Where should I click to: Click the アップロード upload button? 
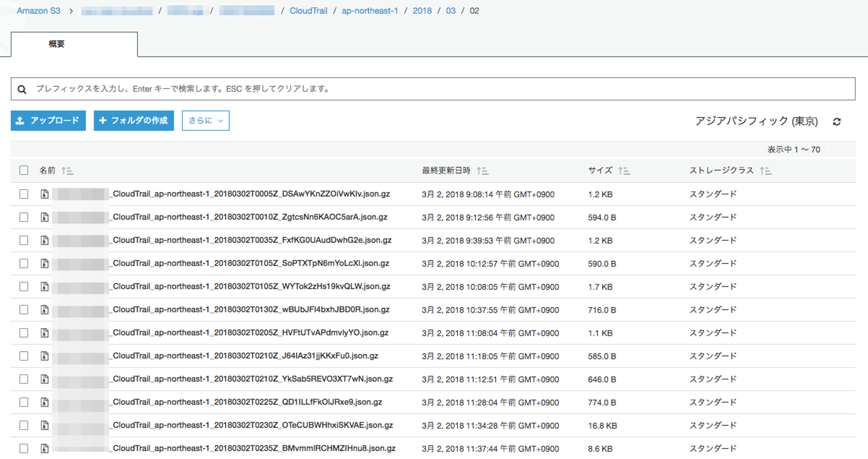coord(48,121)
